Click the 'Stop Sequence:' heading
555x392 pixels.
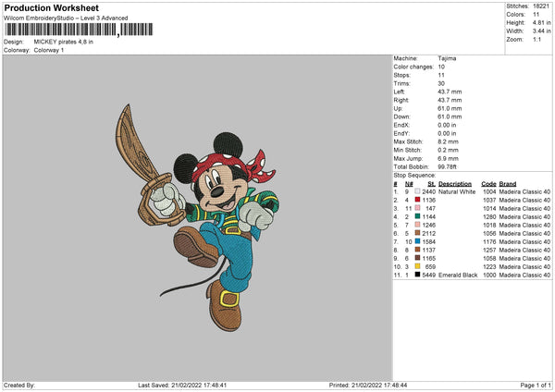click(x=414, y=175)
